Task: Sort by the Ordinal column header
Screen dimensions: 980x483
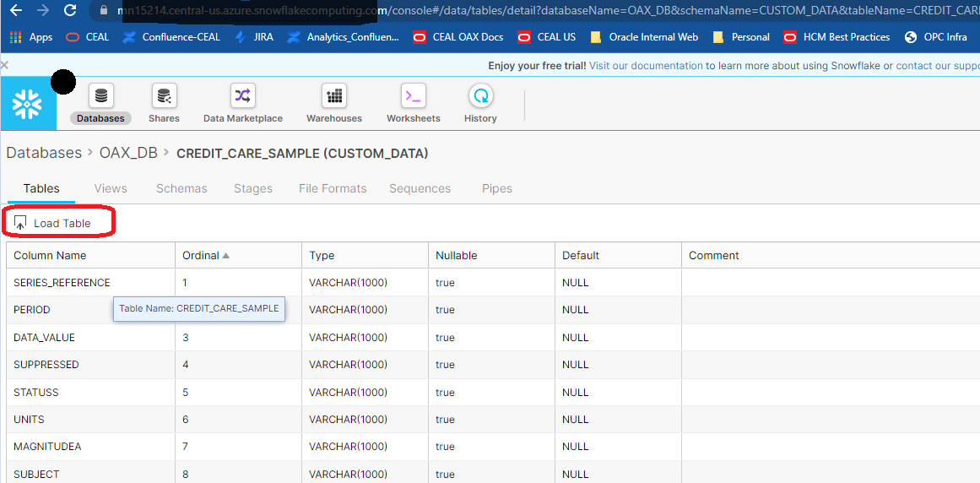Action: tap(201, 255)
